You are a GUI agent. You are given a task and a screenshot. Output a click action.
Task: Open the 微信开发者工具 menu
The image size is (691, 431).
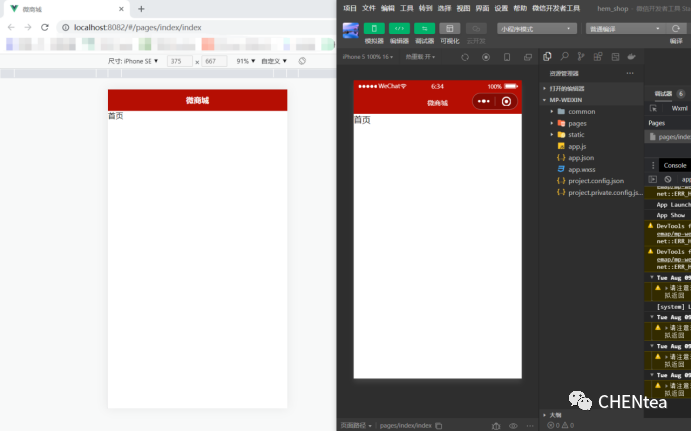click(x=556, y=8)
